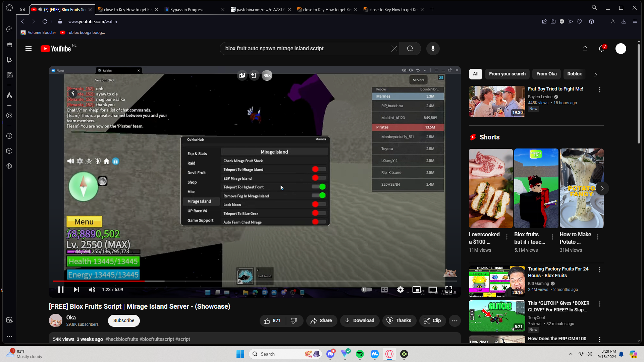644x362 pixels.
Task: Select the Roblox filter chip
Action: (575, 74)
